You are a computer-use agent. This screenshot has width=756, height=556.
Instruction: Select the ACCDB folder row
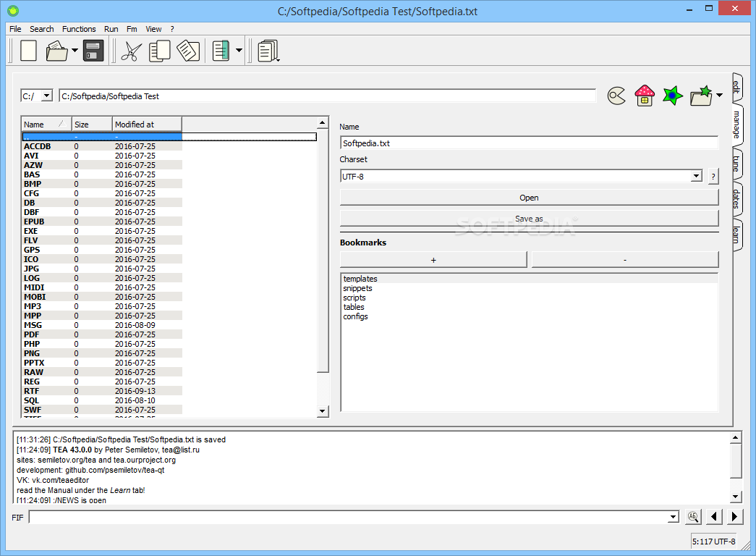coord(102,146)
